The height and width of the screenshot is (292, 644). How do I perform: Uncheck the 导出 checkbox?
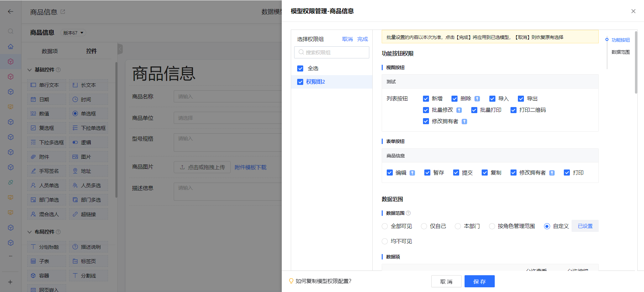[x=521, y=99]
